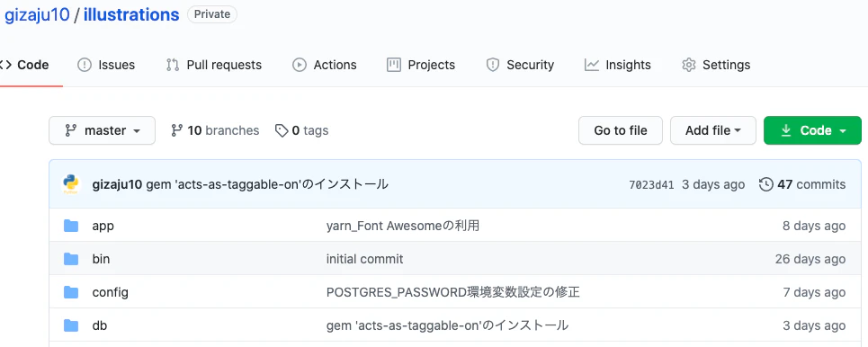Expand the master branch dropdown

102,130
